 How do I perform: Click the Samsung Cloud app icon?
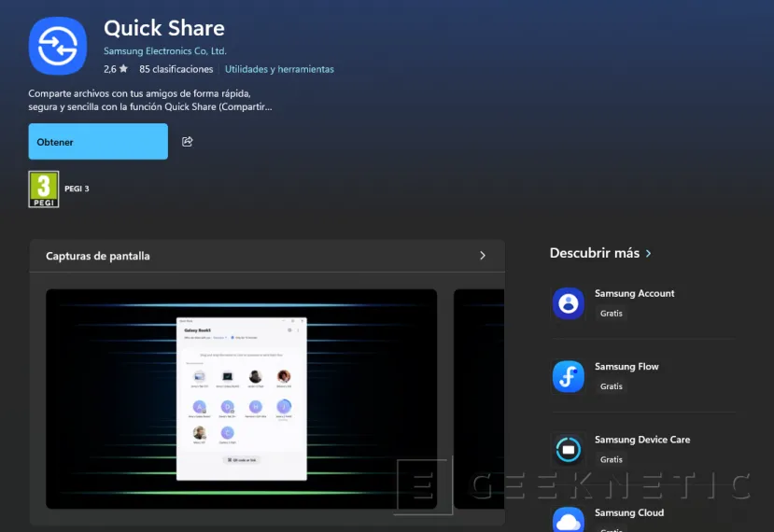click(569, 520)
